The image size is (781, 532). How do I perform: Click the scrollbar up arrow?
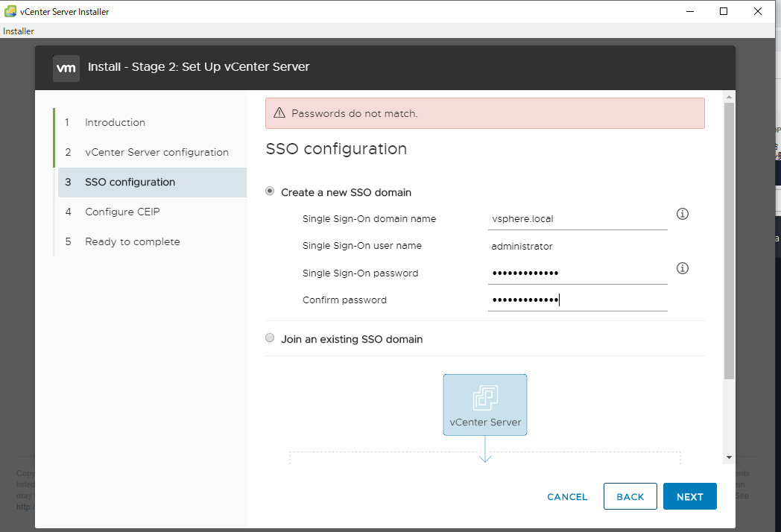pos(729,97)
